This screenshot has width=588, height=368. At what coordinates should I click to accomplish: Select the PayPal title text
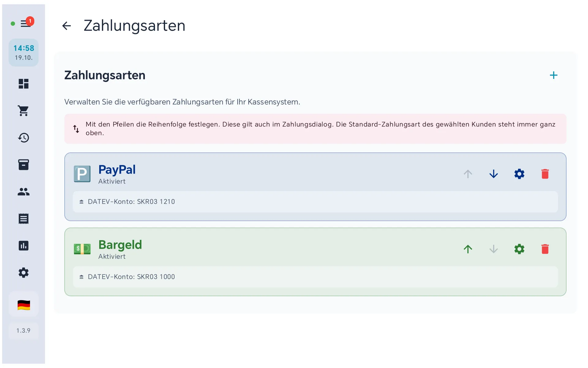(117, 170)
